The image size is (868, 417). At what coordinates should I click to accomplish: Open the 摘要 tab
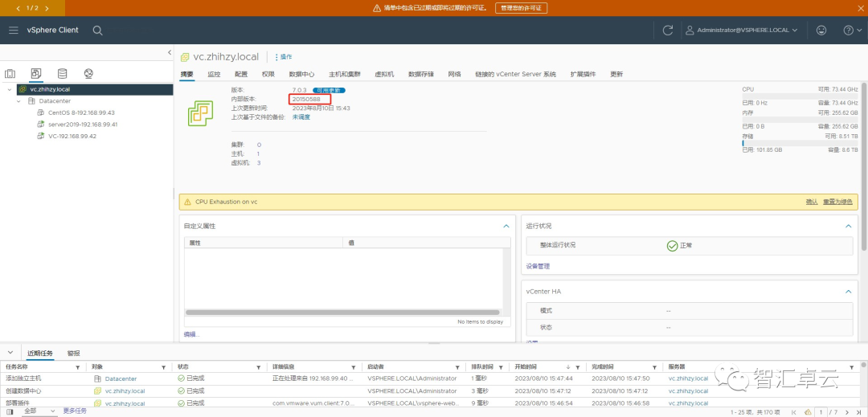point(187,74)
